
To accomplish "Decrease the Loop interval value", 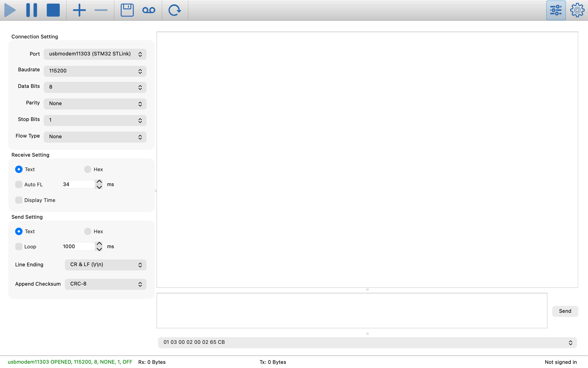I will tap(99, 249).
